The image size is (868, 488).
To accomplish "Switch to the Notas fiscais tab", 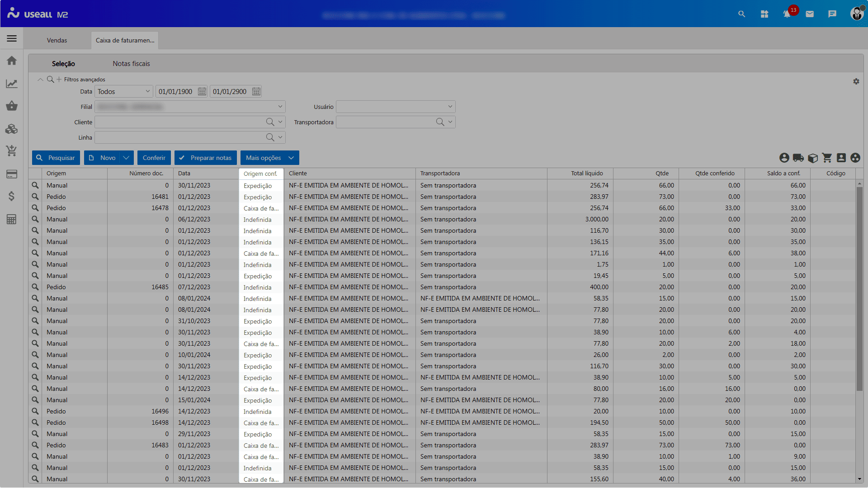I will point(131,64).
